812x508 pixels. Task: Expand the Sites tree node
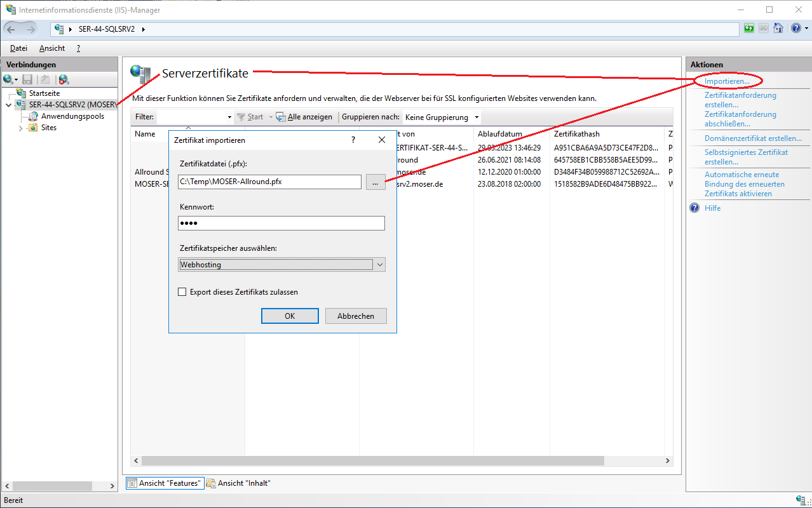[x=21, y=128]
